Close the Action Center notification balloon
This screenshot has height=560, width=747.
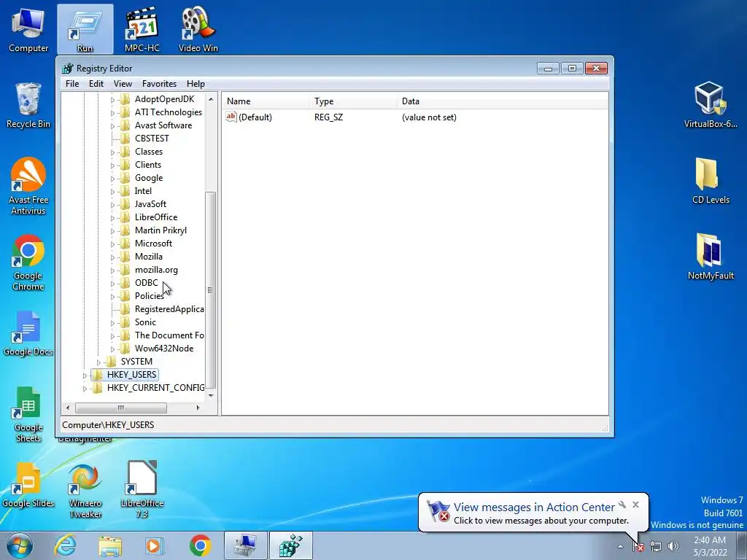click(635, 505)
